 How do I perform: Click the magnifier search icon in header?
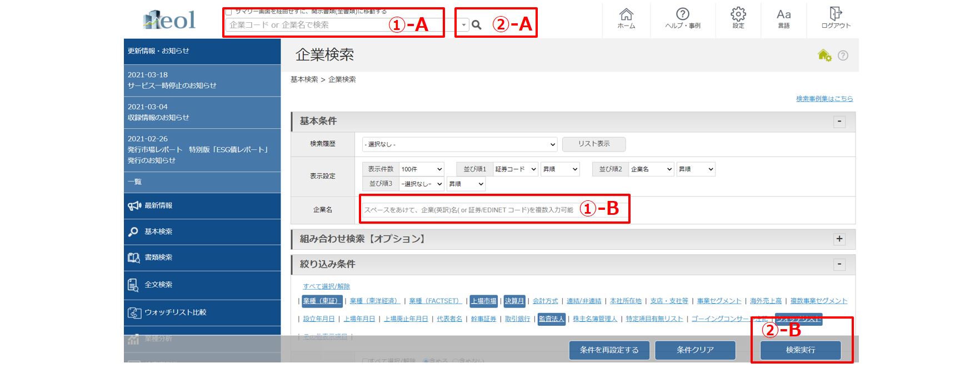point(476,25)
